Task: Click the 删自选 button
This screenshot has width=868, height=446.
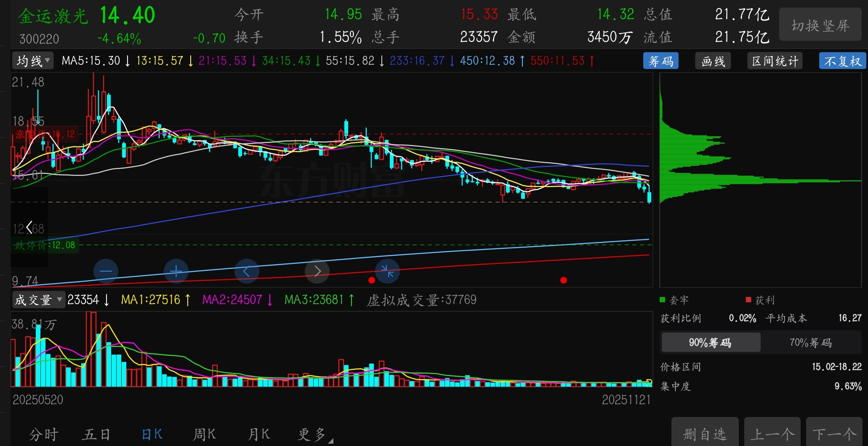Action: pos(705,433)
